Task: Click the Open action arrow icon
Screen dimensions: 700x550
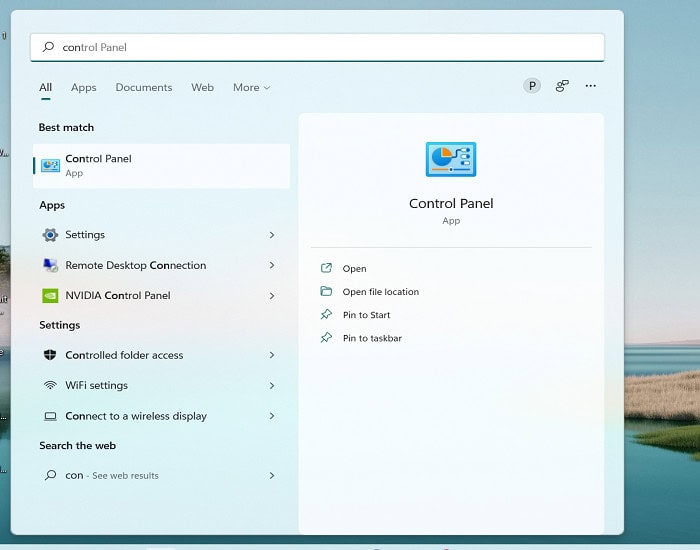Action: coord(326,268)
